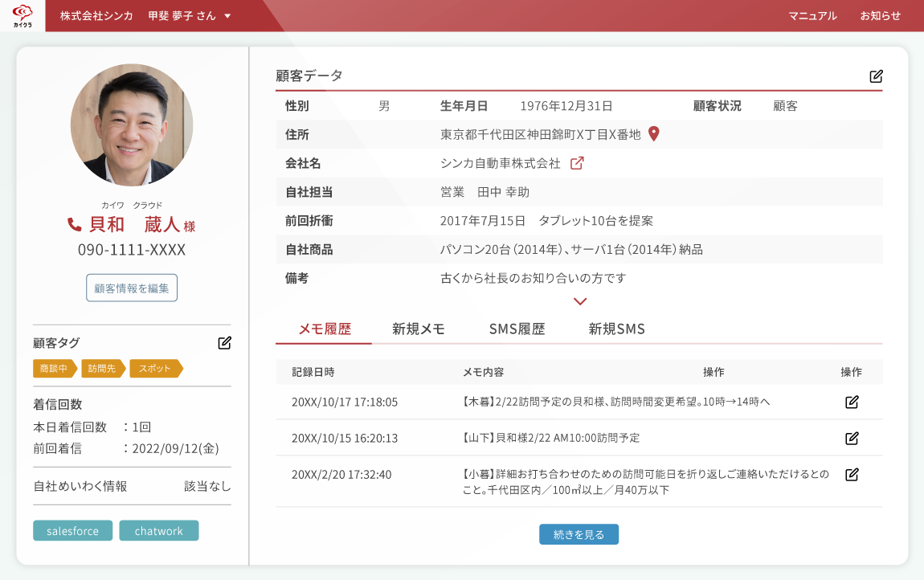Click the red phone icon beside customer name
924x580 pixels.
coord(75,225)
